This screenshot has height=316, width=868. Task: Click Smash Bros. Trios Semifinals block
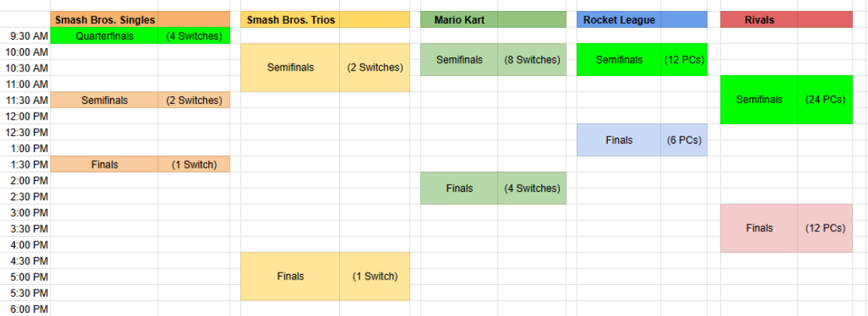click(290, 68)
